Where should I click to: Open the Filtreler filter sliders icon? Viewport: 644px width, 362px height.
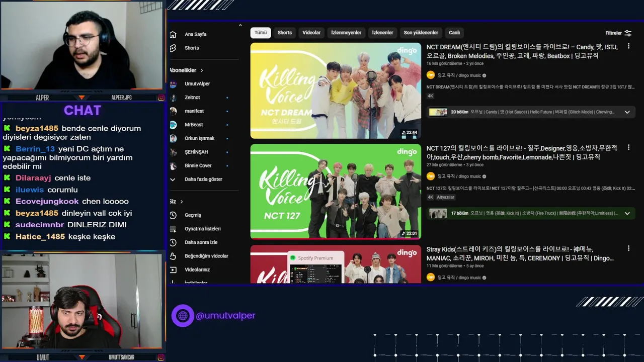pos(628,33)
